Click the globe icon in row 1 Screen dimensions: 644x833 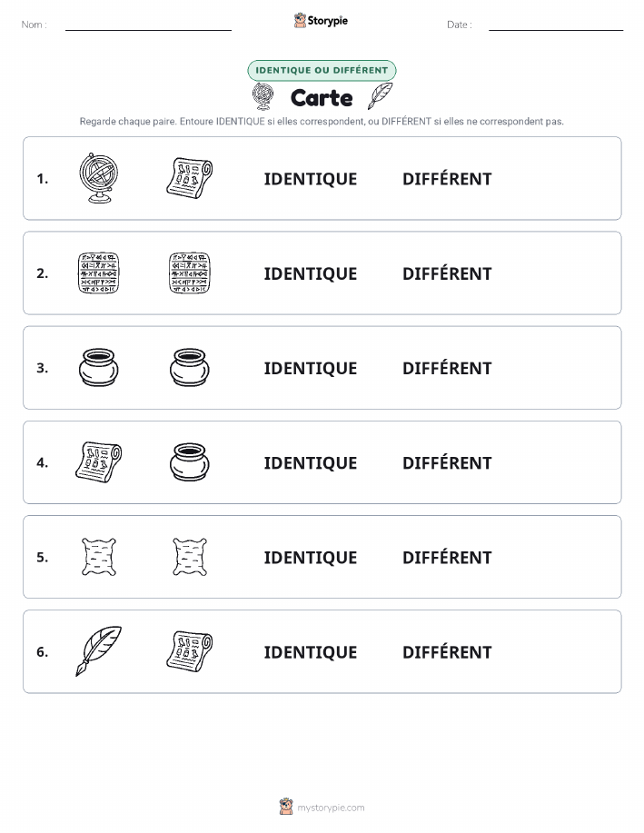tap(99, 178)
